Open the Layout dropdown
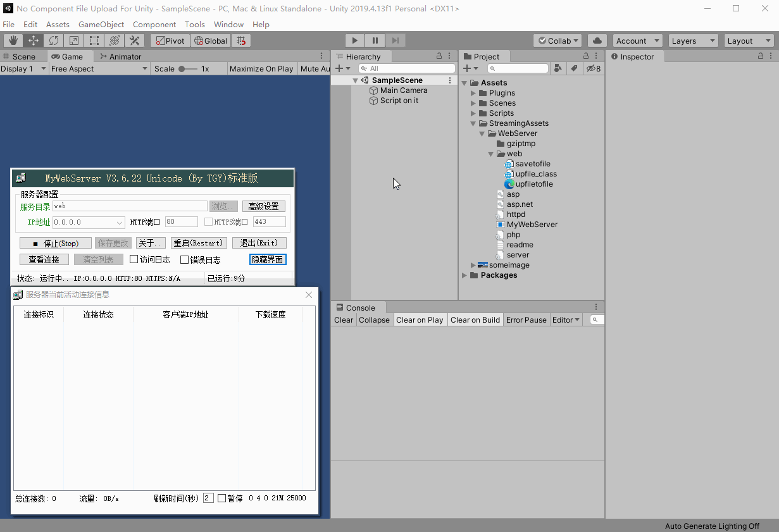 749,40
